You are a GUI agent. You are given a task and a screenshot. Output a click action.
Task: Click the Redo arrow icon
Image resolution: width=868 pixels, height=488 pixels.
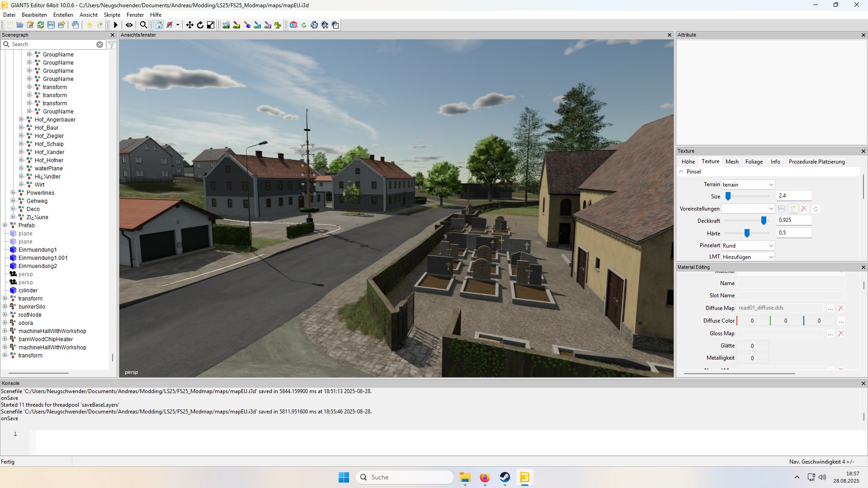click(x=100, y=25)
